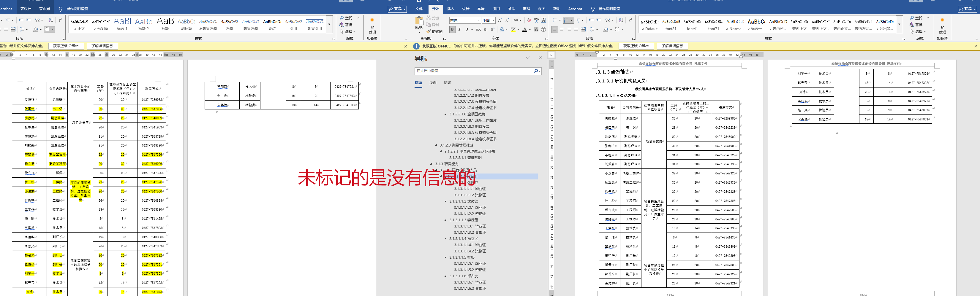The width and height of the screenshot is (980, 296).
Task: Switch to Pages (页面) tab in Navigation pane
Action: (433, 82)
